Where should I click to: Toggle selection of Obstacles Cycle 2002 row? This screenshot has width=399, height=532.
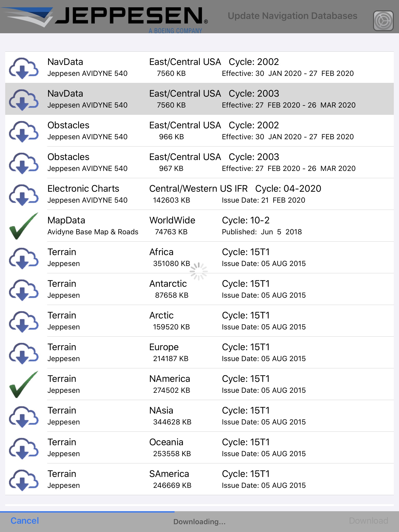(x=197, y=131)
